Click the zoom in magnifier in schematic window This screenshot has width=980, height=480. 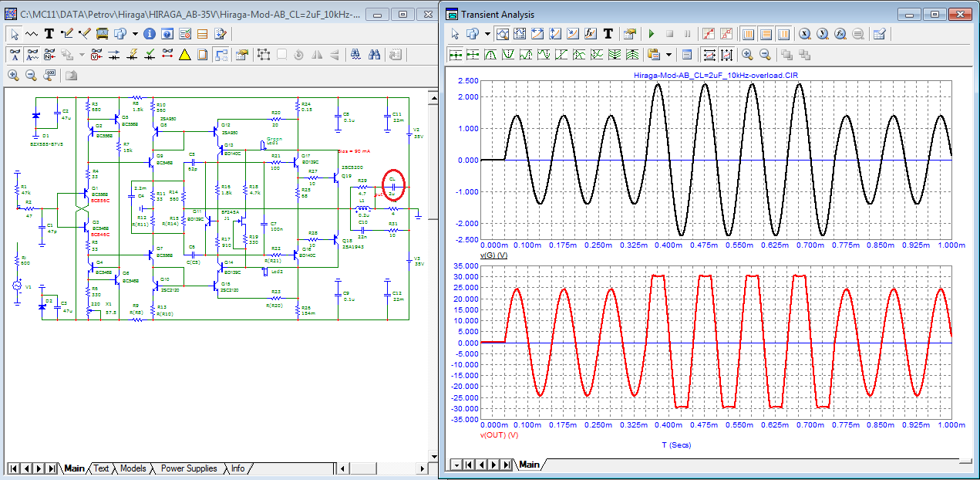[x=13, y=75]
